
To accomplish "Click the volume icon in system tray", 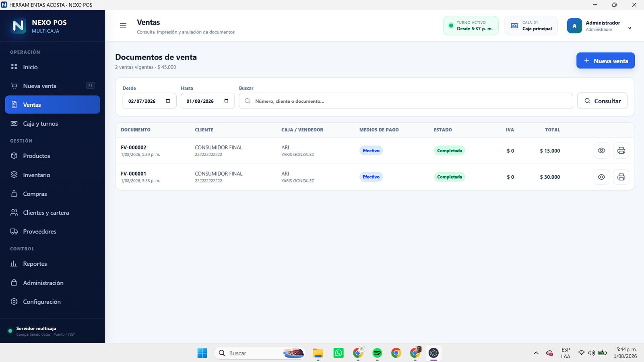I will [591, 353].
